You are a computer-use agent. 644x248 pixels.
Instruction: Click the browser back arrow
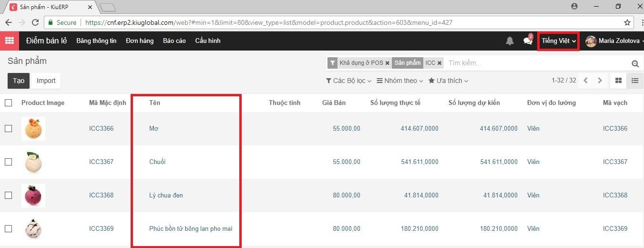(8, 22)
